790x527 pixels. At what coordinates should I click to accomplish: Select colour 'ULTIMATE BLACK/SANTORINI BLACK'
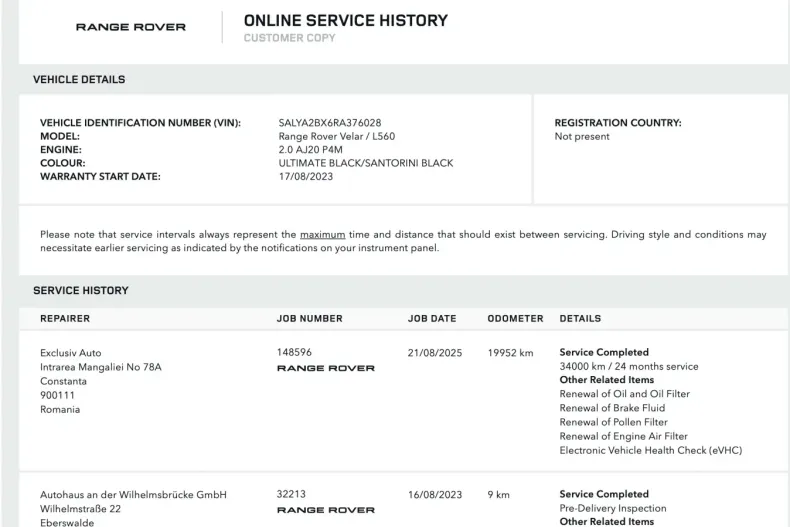click(366, 163)
